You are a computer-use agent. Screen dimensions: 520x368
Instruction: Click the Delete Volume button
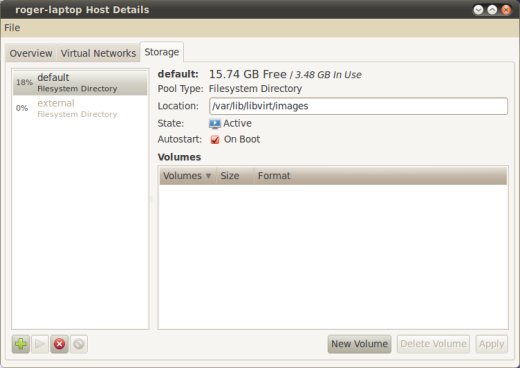433,344
